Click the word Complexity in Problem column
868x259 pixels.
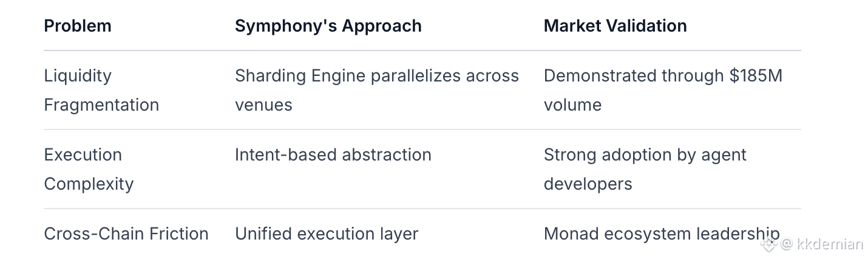[x=89, y=184]
